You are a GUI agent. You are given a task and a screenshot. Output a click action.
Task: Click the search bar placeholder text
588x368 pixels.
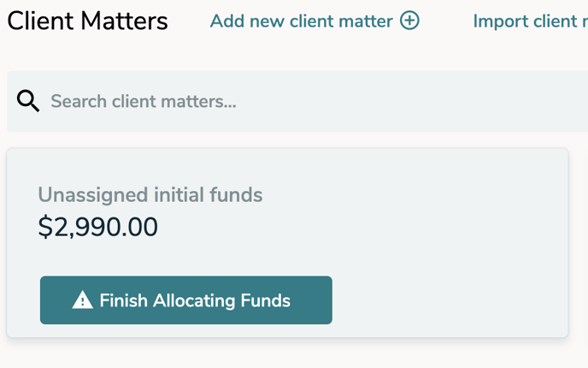coord(143,102)
